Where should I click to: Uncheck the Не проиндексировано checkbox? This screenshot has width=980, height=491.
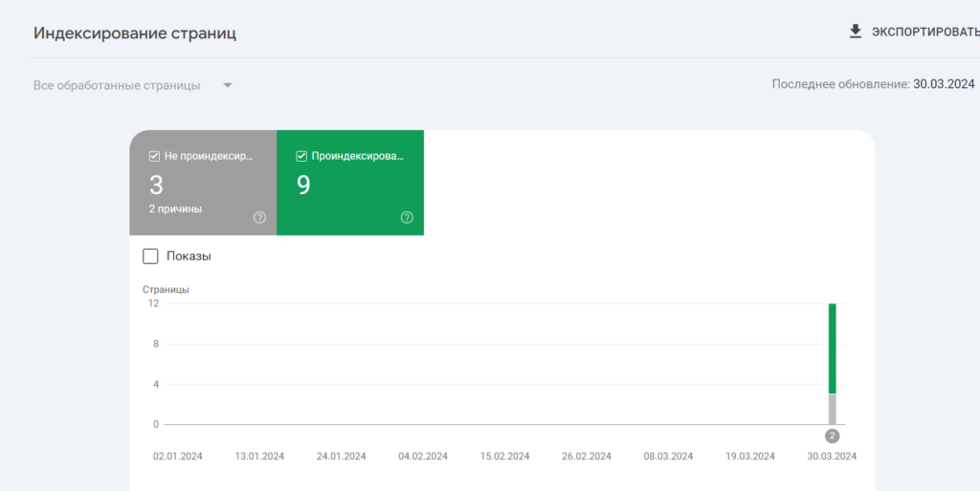(x=154, y=156)
